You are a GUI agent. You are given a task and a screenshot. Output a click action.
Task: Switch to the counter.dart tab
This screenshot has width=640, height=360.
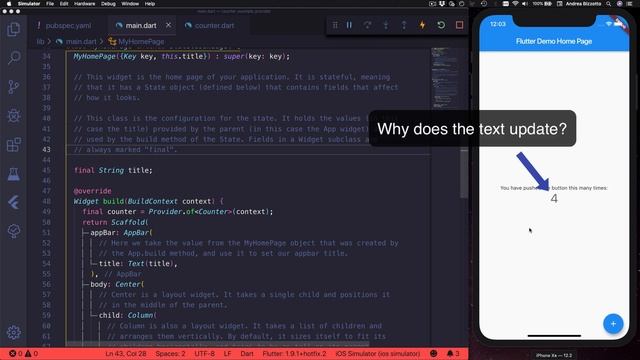[214, 25]
